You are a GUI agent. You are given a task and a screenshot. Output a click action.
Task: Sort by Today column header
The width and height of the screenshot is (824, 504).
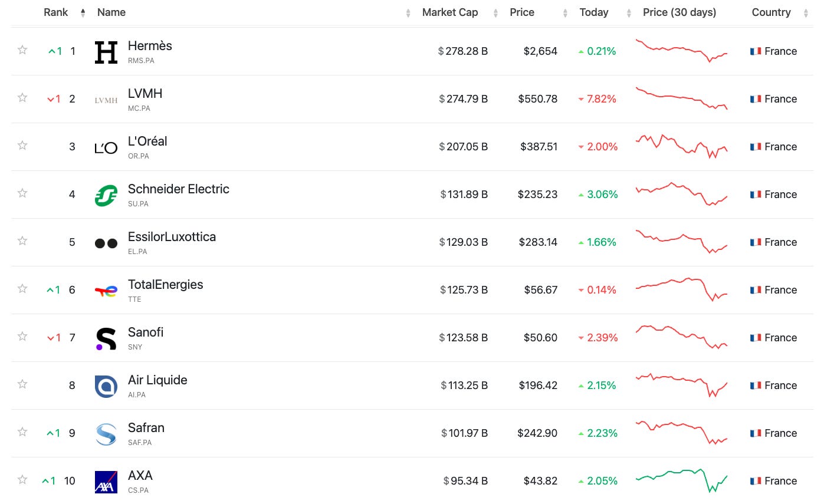click(594, 12)
